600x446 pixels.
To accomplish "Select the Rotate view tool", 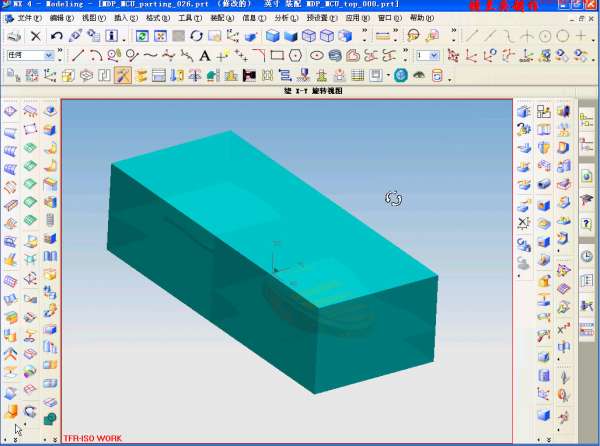I will (x=196, y=36).
